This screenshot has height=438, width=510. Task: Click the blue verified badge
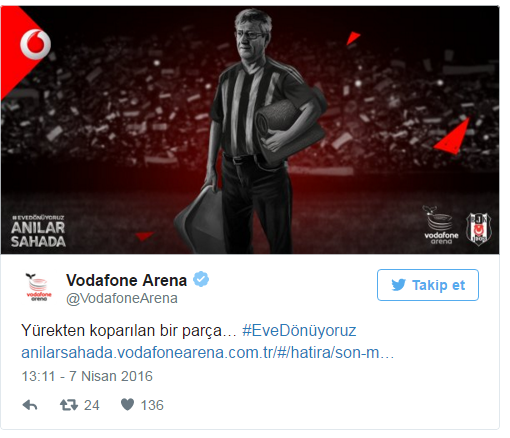(201, 279)
